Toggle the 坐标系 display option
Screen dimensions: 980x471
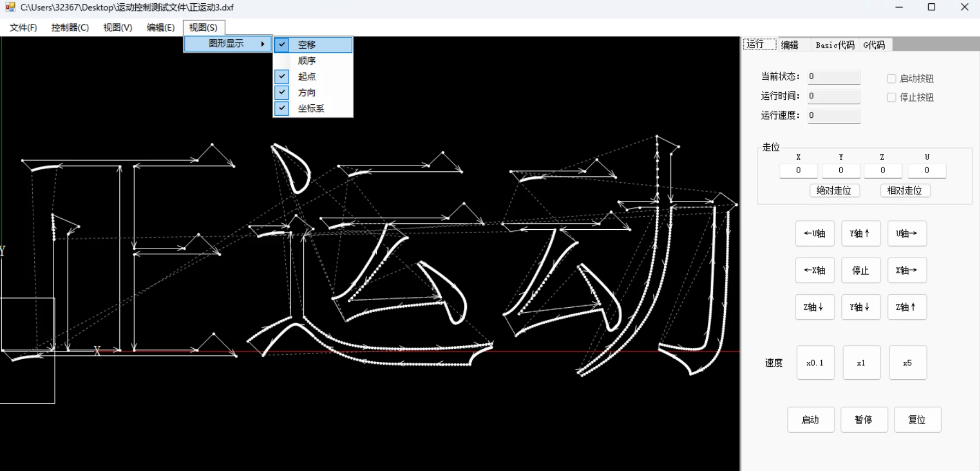313,108
